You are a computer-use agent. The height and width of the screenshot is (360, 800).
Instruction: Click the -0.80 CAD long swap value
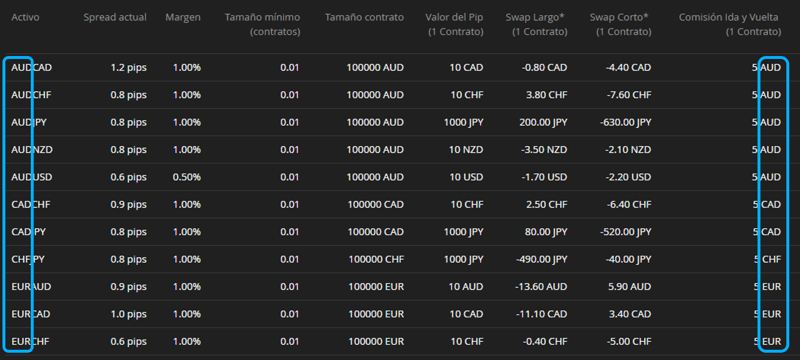point(545,67)
